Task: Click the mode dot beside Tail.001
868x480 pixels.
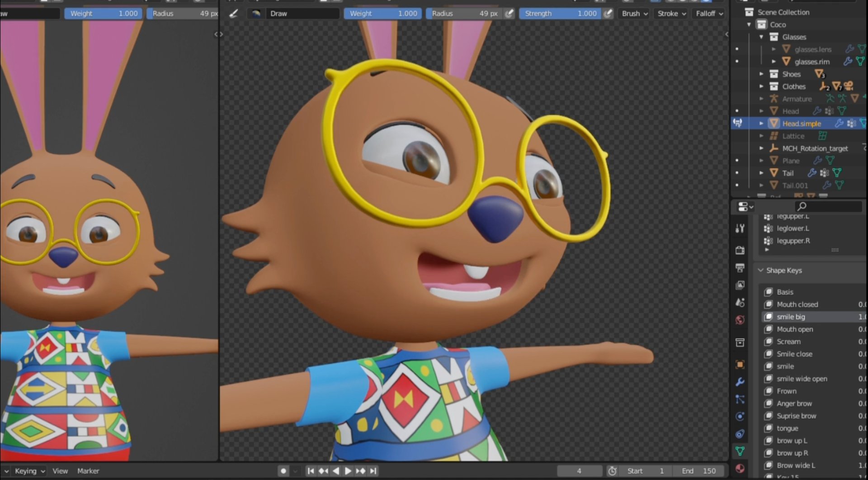Action: [737, 185]
